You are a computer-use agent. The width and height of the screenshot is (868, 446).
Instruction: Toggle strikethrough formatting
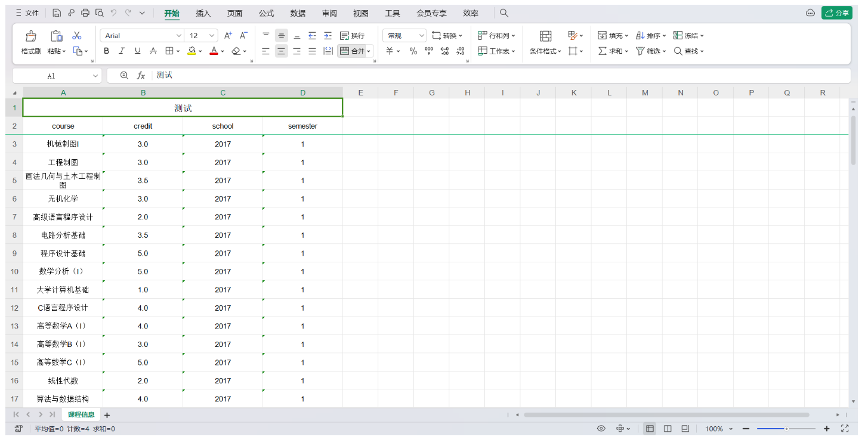pyautogui.click(x=153, y=51)
